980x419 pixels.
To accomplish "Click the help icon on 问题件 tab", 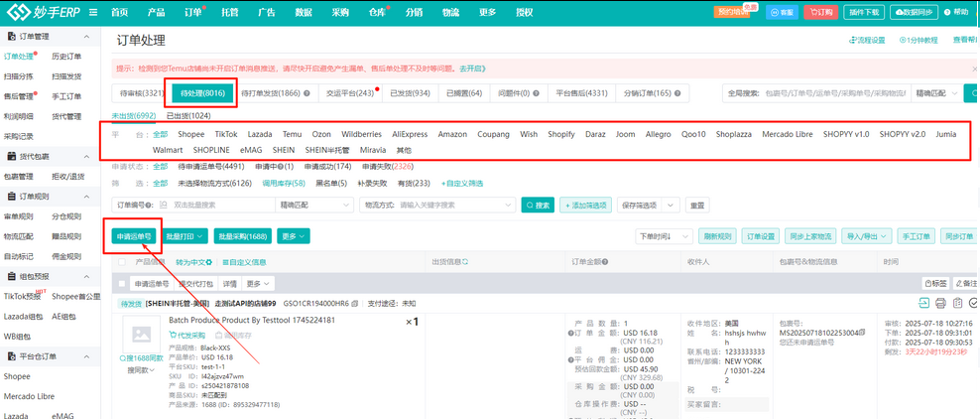I will [x=537, y=93].
